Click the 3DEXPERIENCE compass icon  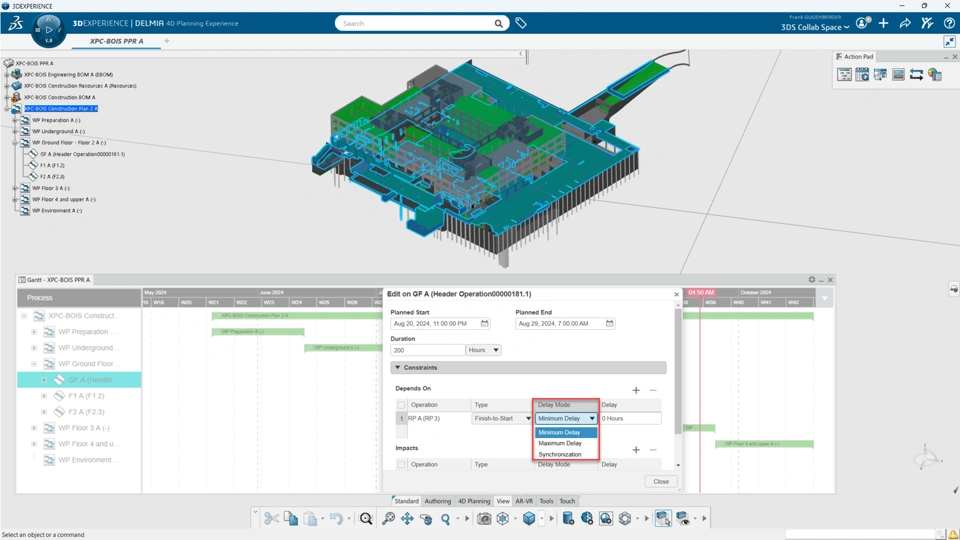click(48, 29)
